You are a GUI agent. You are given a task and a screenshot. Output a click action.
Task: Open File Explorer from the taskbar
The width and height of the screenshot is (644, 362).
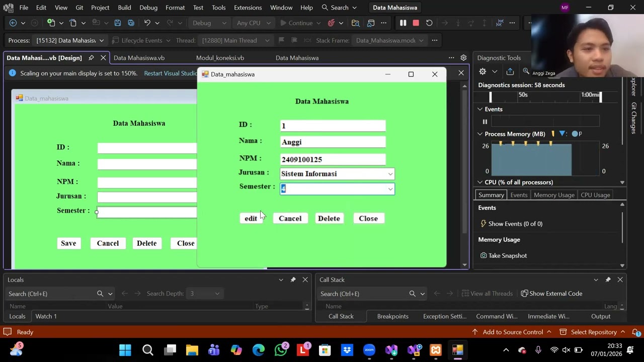(x=192, y=350)
